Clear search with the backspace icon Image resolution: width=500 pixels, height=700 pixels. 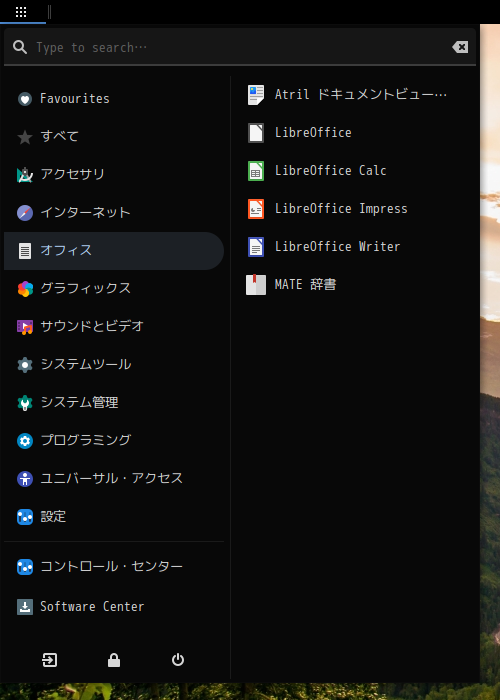coord(460,47)
